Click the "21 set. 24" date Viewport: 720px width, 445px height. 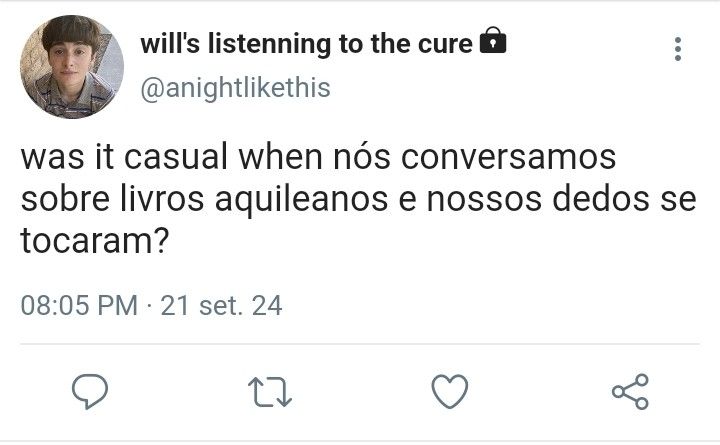coord(221,305)
